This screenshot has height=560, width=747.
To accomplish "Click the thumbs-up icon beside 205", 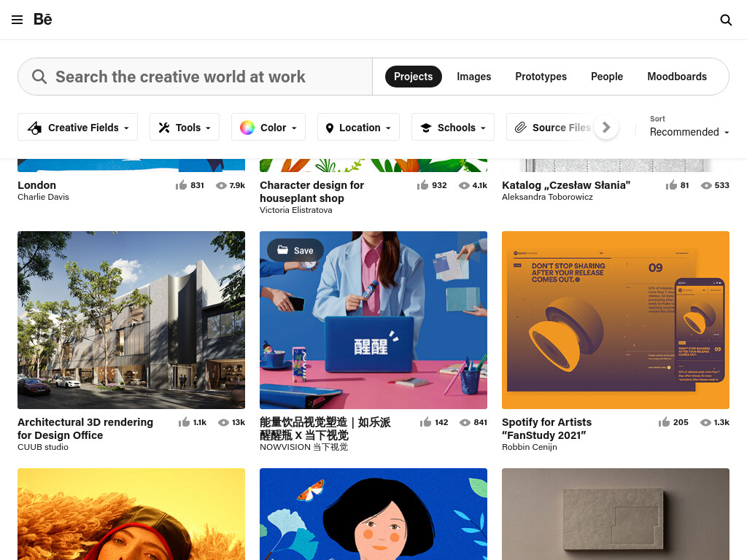I will pyautogui.click(x=664, y=422).
